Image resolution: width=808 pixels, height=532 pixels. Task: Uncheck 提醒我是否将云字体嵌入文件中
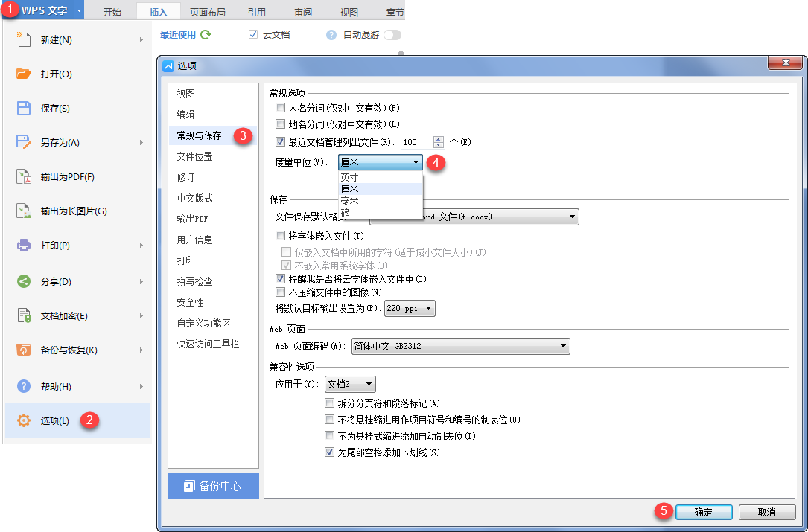tap(280, 278)
